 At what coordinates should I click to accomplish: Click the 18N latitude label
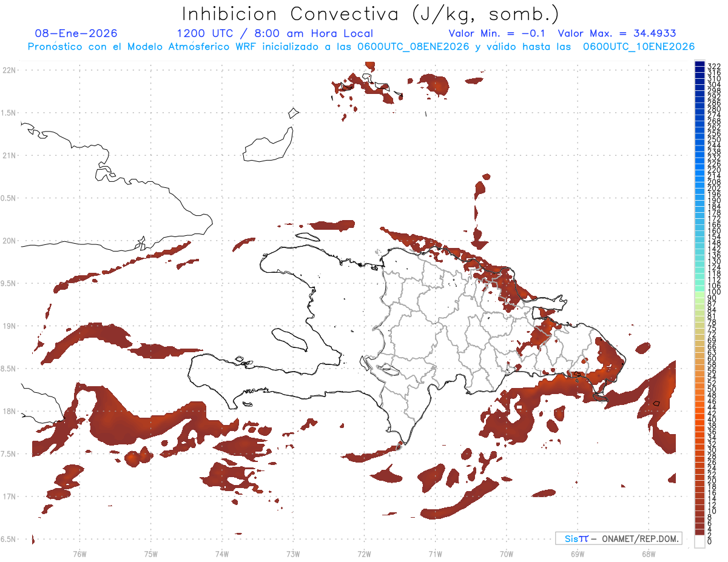pos(8,411)
